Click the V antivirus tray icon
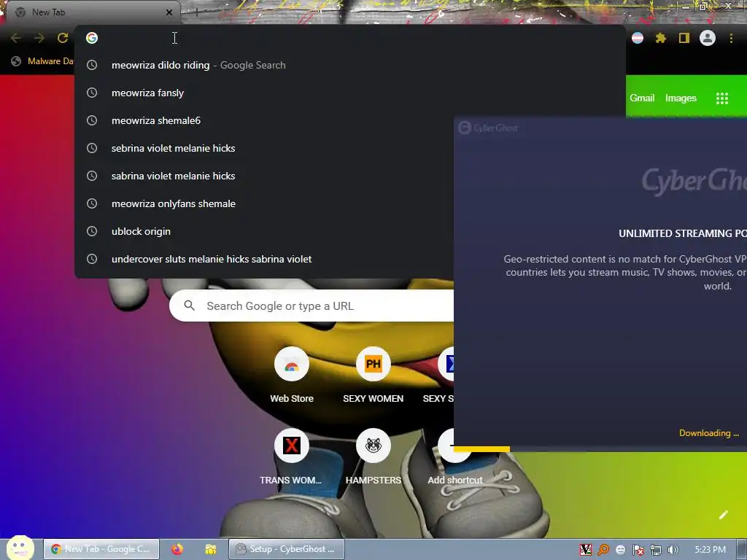The height and width of the screenshot is (560, 747). coord(586,550)
